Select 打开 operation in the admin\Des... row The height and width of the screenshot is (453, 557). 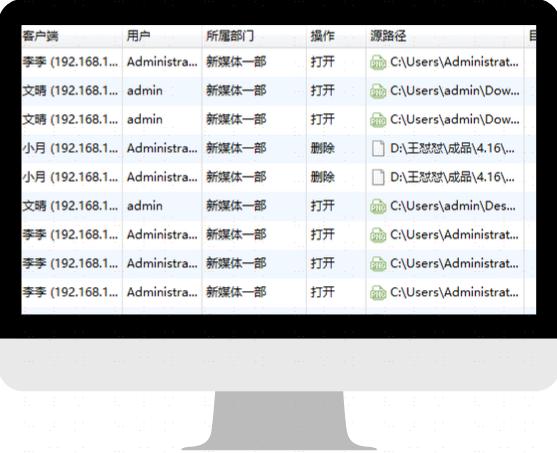tap(323, 206)
